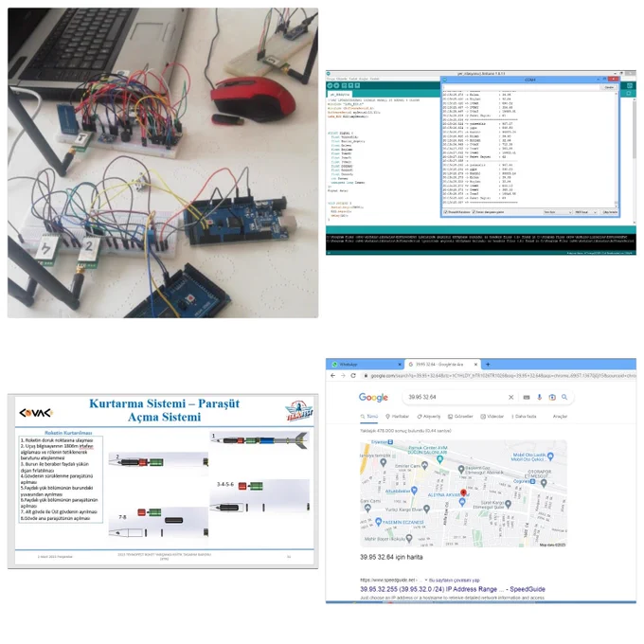Image resolution: width=644 pixels, height=644 pixels.
Task: Expand the sketch tab dropdown arrow in Arduino IDE
Action: tap(630, 94)
